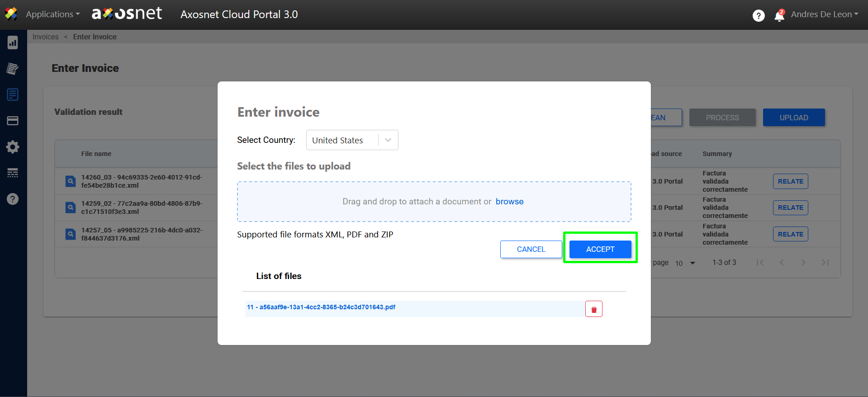Select the credit card icon in sidebar
The image size is (868, 397).
(13, 121)
